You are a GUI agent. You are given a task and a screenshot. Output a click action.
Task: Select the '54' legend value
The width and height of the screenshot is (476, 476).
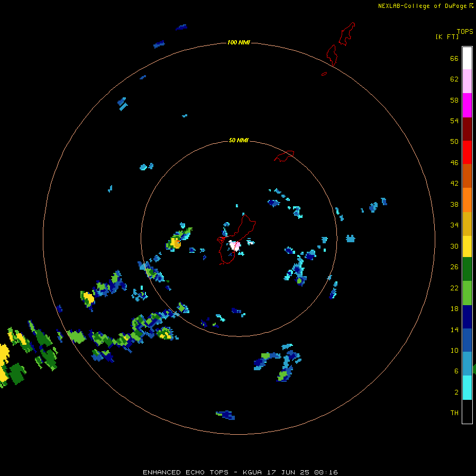coord(454,121)
